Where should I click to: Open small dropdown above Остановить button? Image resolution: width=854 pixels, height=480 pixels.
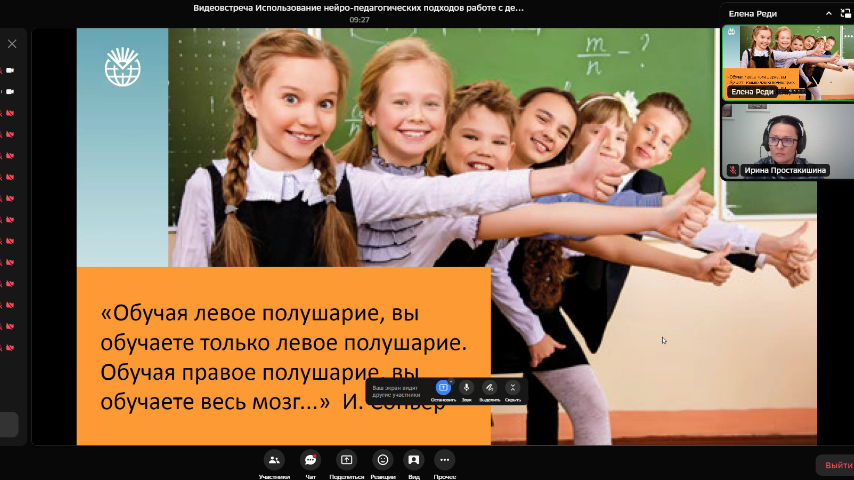tap(451, 381)
